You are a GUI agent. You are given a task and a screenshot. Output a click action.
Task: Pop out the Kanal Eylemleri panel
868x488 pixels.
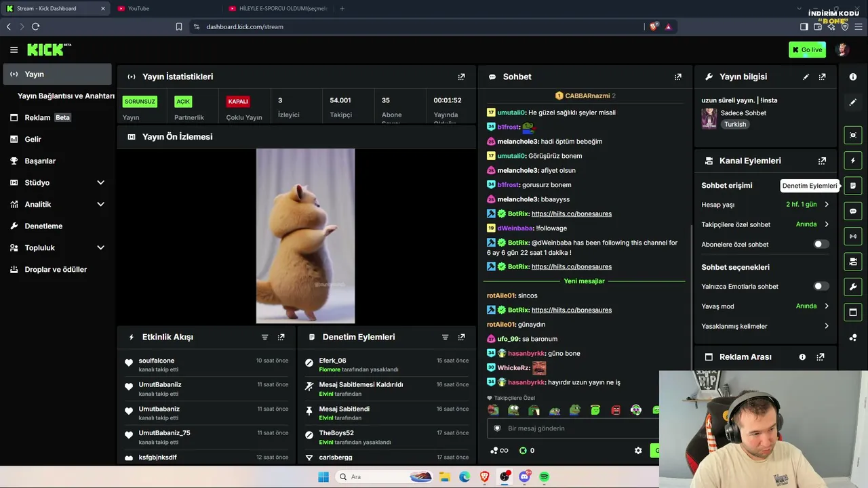coord(822,161)
